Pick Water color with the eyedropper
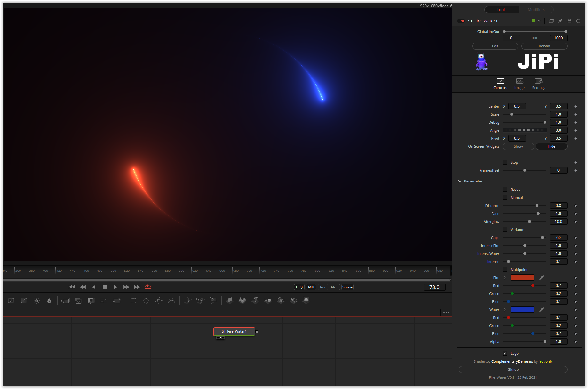 (542, 310)
